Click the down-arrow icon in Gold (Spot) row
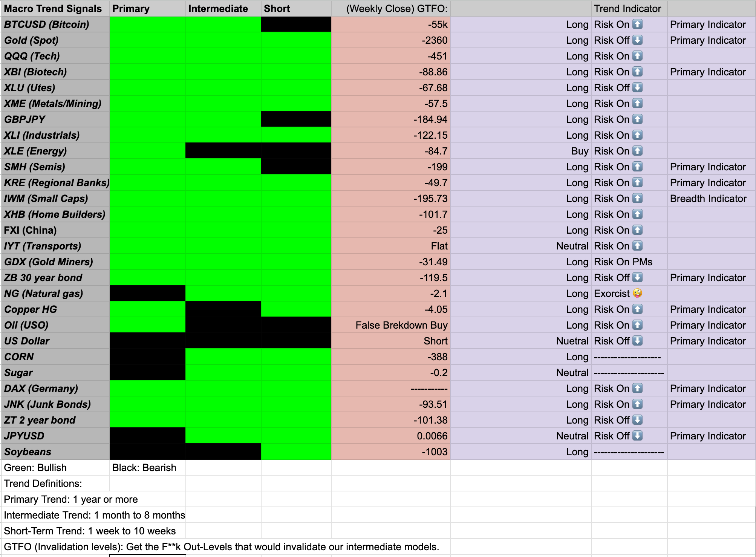 [x=637, y=40]
